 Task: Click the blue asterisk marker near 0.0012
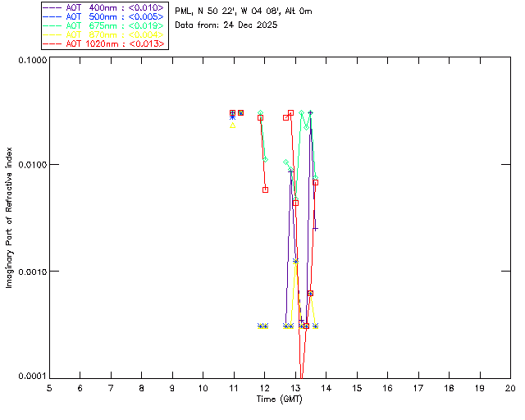(295, 261)
